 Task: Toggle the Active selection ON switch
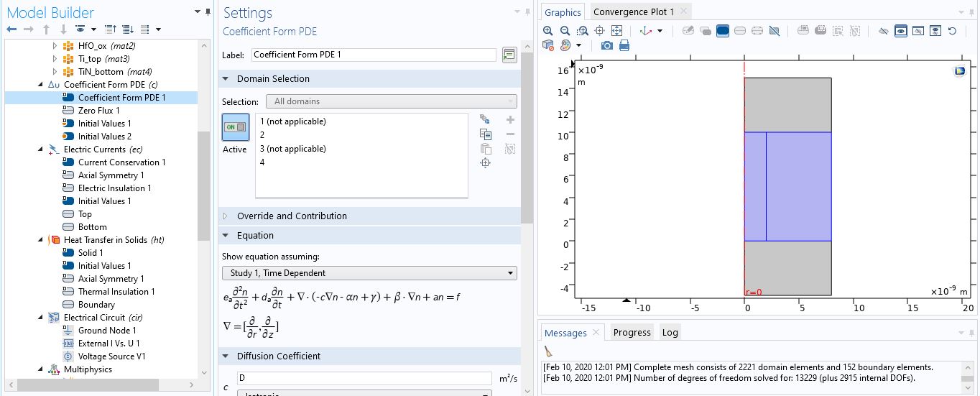pyautogui.click(x=236, y=127)
